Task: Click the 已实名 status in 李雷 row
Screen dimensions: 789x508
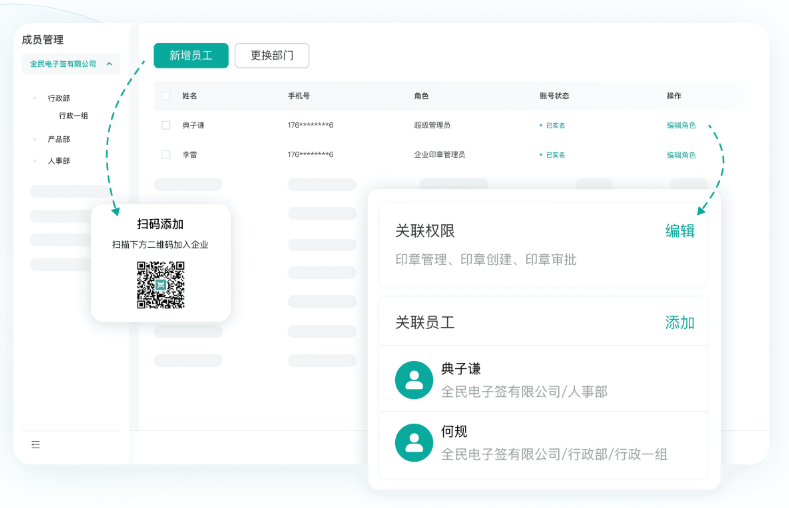Action: 552,155
